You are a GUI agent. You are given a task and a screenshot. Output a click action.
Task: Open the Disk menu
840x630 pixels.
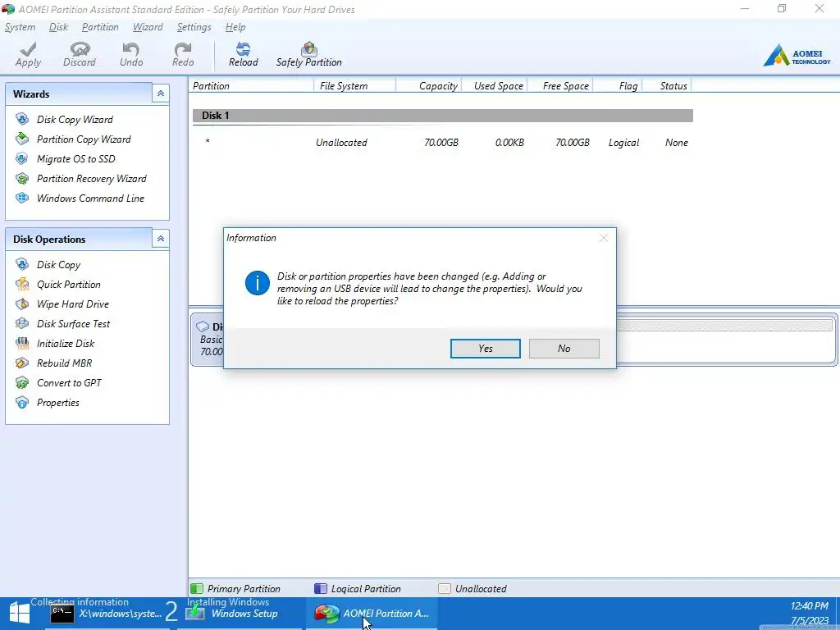(x=58, y=27)
